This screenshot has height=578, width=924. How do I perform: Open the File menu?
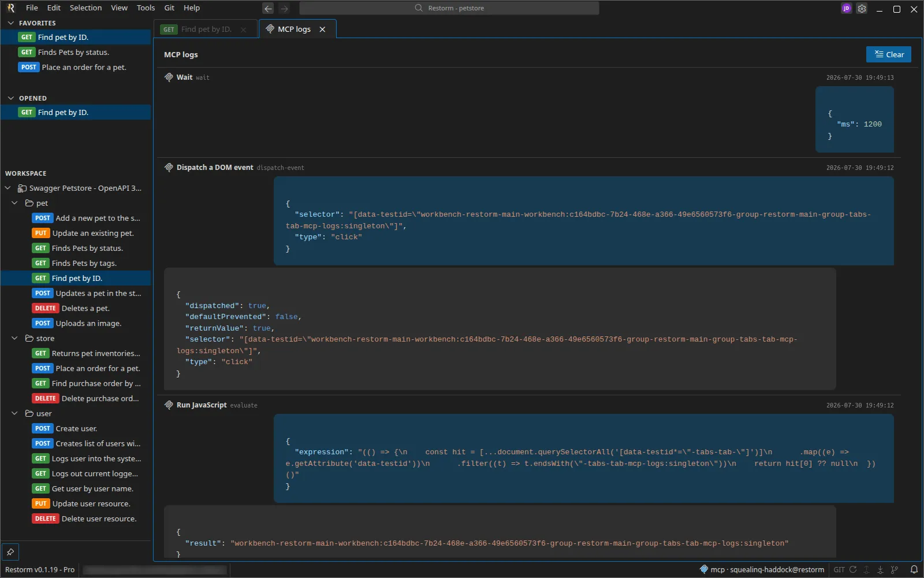[32, 8]
